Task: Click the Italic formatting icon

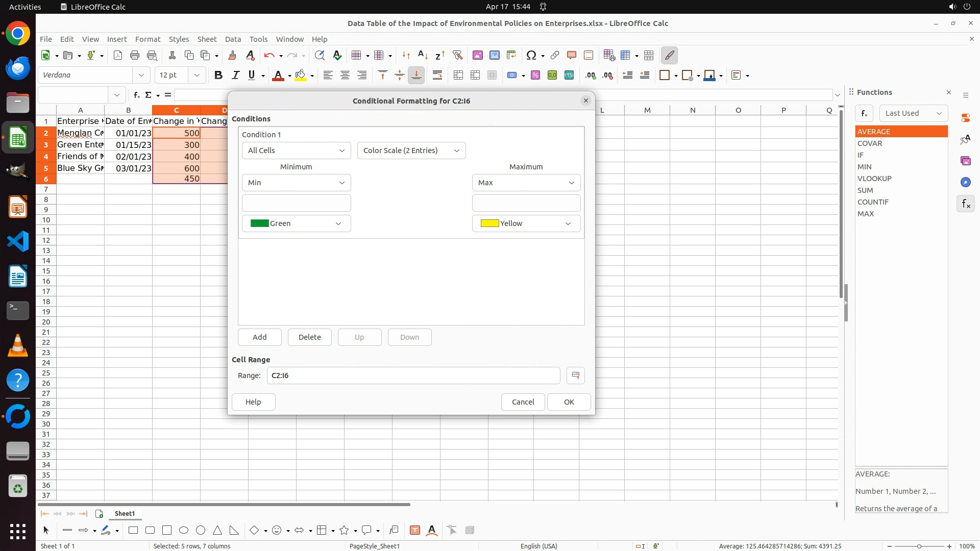Action: point(235,76)
